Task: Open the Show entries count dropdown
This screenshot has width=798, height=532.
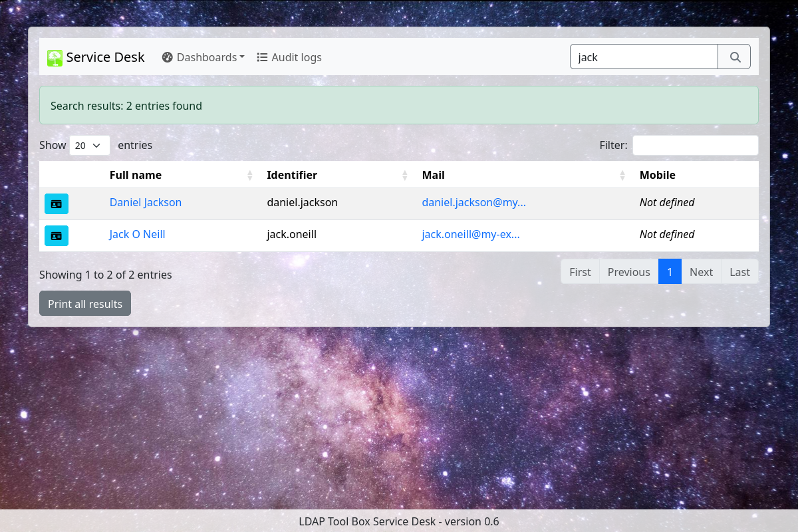Action: point(90,145)
